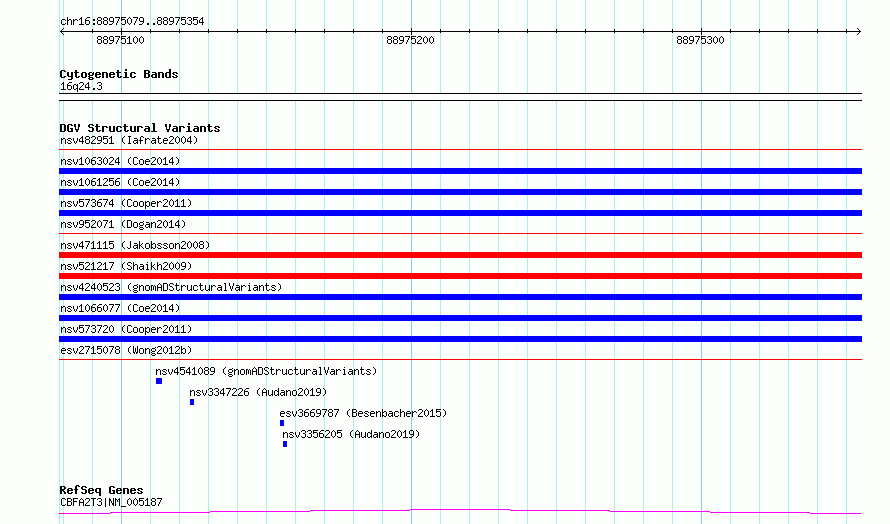Viewport: 890px width, 524px height.
Task: Select the 16q24.3 band label
Action: (x=81, y=86)
